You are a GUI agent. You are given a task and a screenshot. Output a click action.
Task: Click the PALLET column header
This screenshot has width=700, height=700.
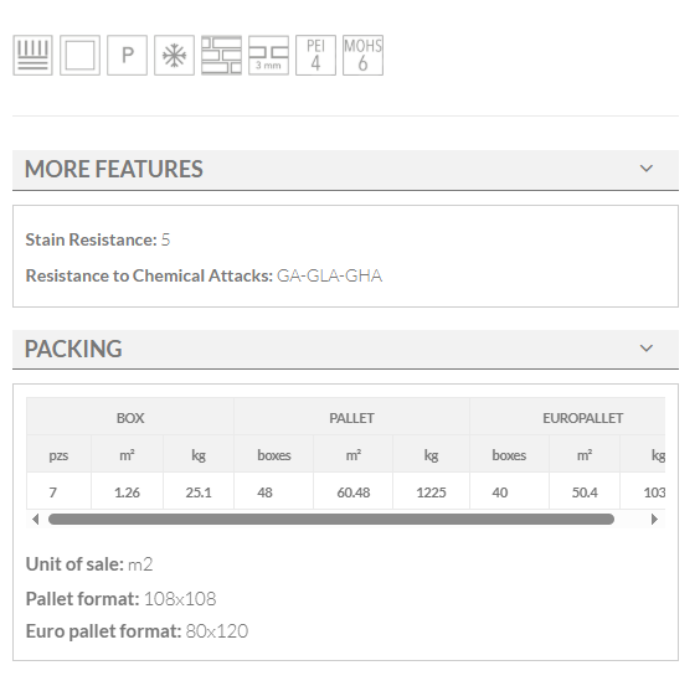point(351,418)
